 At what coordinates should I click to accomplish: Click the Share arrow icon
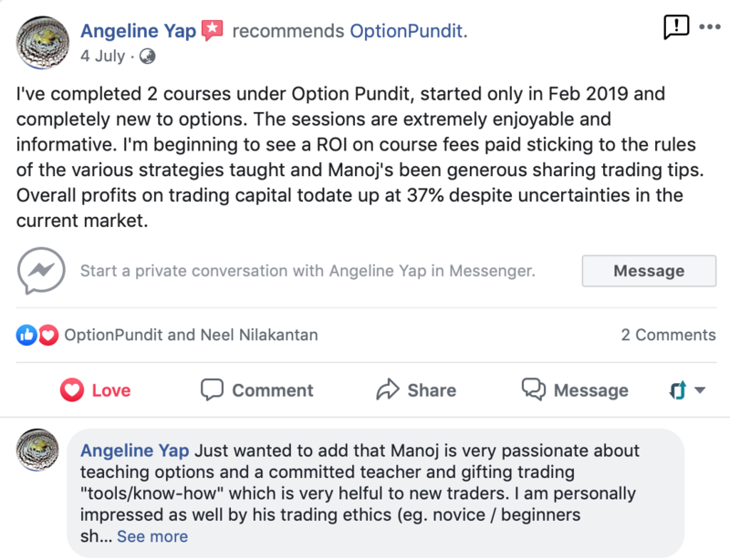[x=389, y=389]
